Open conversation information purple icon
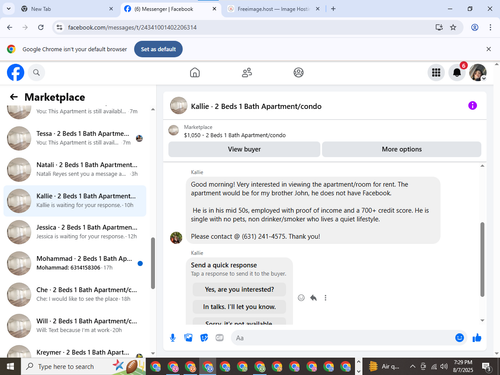 [472, 106]
